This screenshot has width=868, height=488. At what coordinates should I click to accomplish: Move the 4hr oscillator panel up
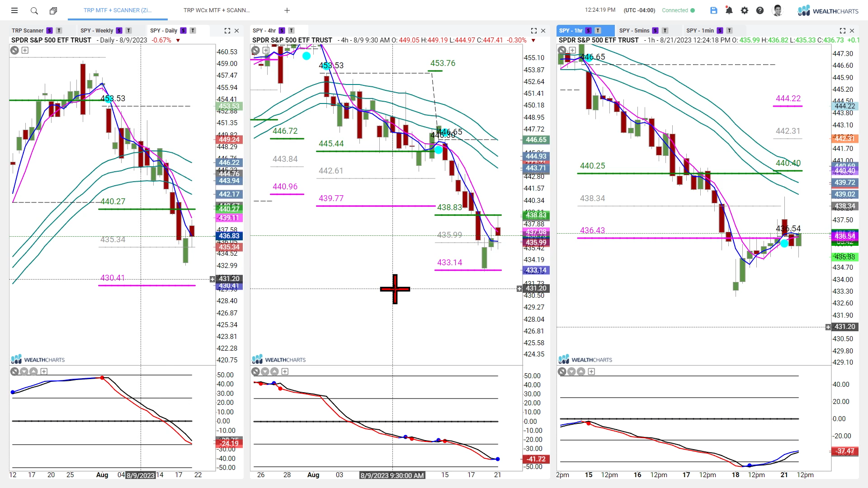[274, 371]
